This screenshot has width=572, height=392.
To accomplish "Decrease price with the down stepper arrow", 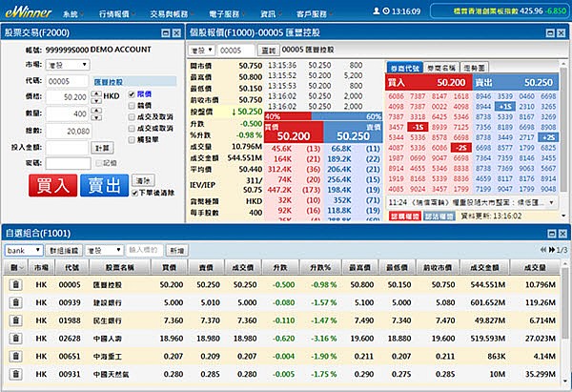I will coord(96,101).
